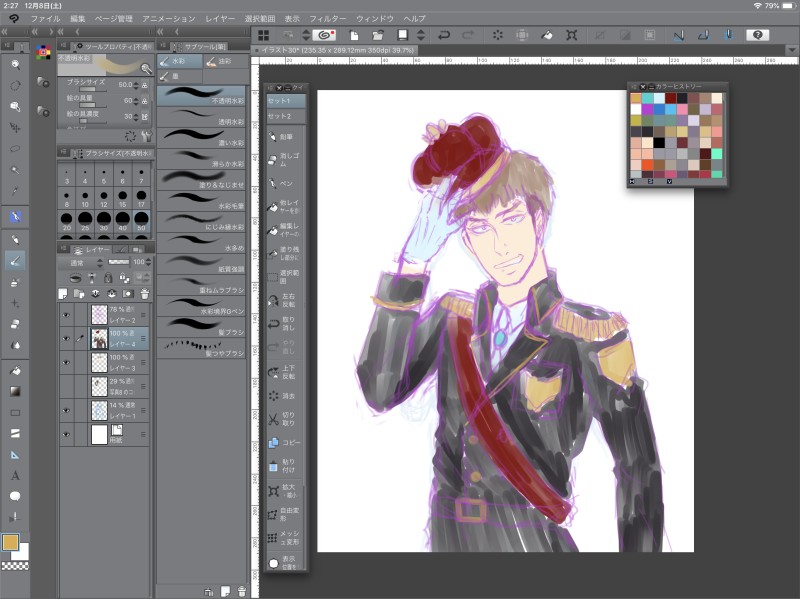The image size is (800, 599).
Task: Hide layer レイヤー 3 via eye icon
Action: (x=66, y=362)
